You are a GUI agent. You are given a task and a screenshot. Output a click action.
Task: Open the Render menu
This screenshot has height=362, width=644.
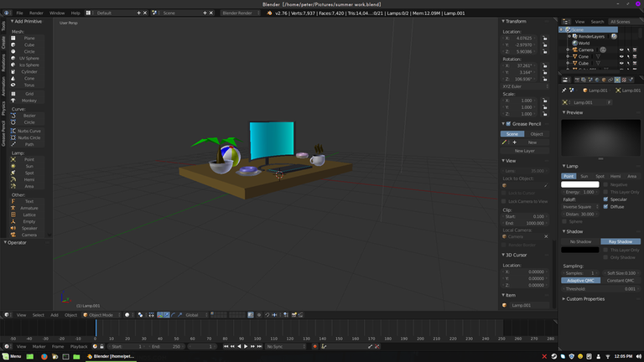pos(36,13)
